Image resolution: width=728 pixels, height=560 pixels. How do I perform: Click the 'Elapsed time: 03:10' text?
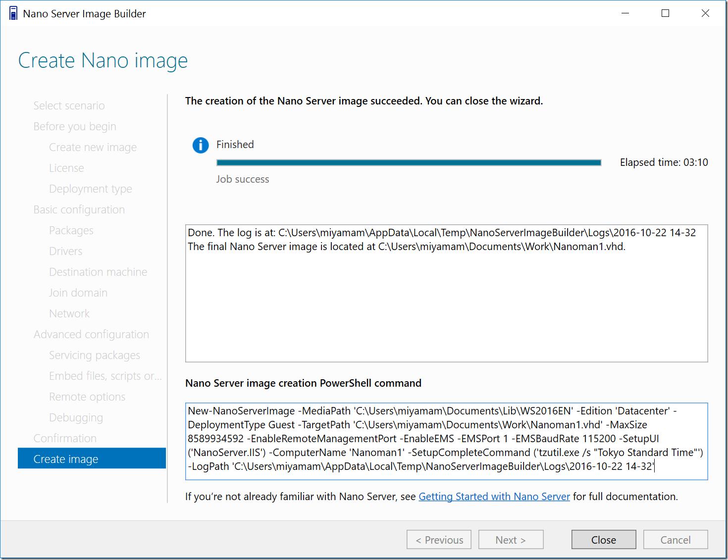[664, 162]
